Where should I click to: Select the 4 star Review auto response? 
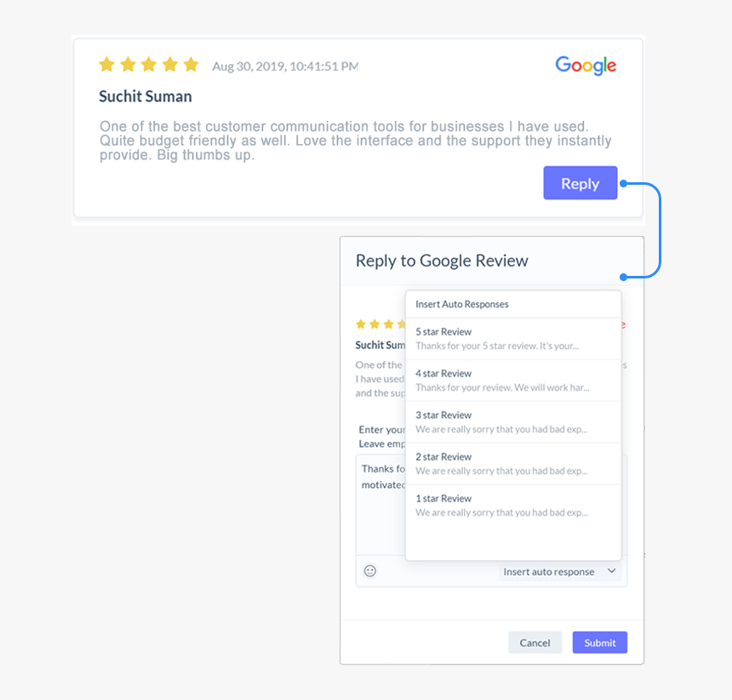pyautogui.click(x=513, y=380)
